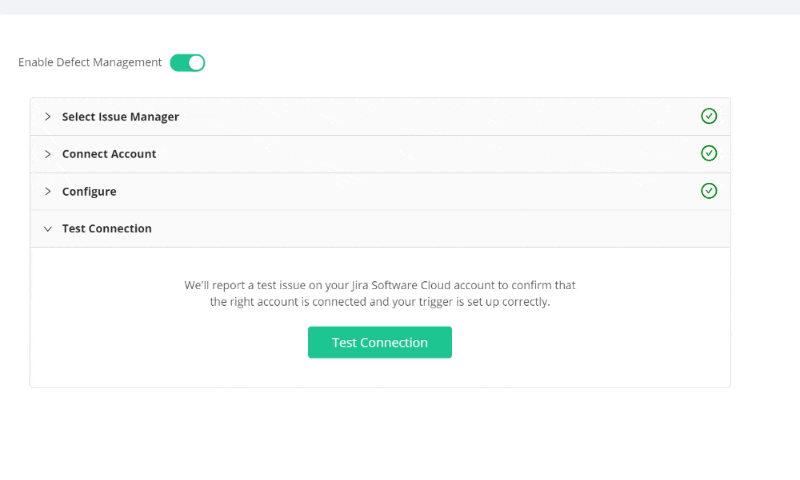Image resolution: width=800 pixels, height=480 pixels.
Task: Click green checkmark beside Select Issue Manager
Action: 709,116
